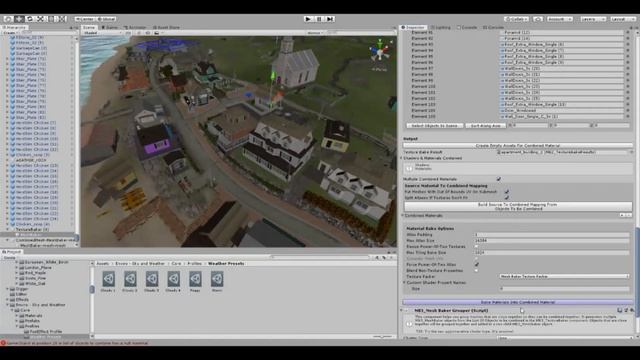Click the Step forward button
This screenshot has width=640, height=360.
330,19
